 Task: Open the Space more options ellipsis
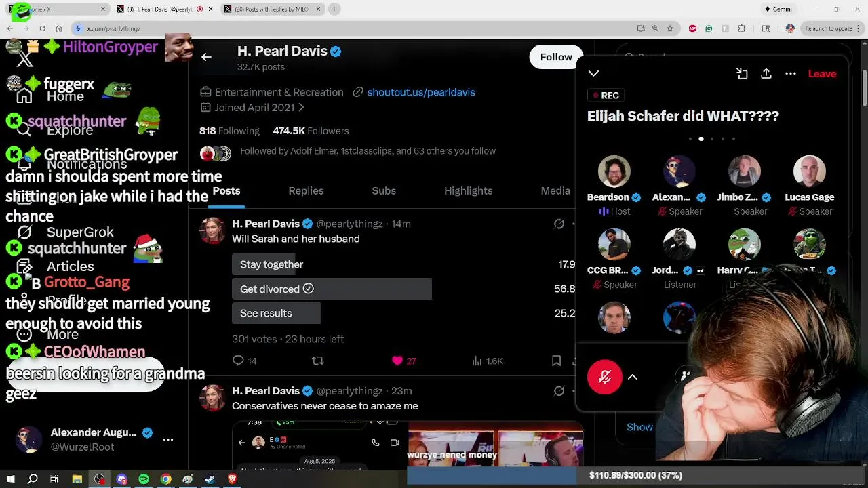(791, 73)
